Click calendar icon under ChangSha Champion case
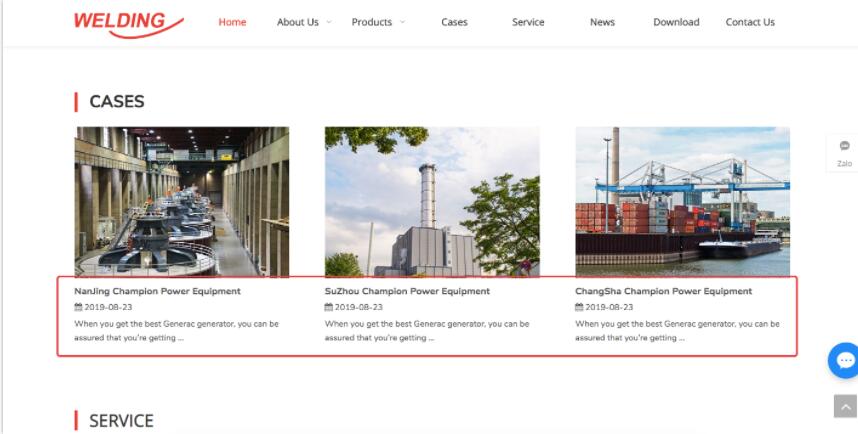This screenshot has width=858, height=434. 579,308
